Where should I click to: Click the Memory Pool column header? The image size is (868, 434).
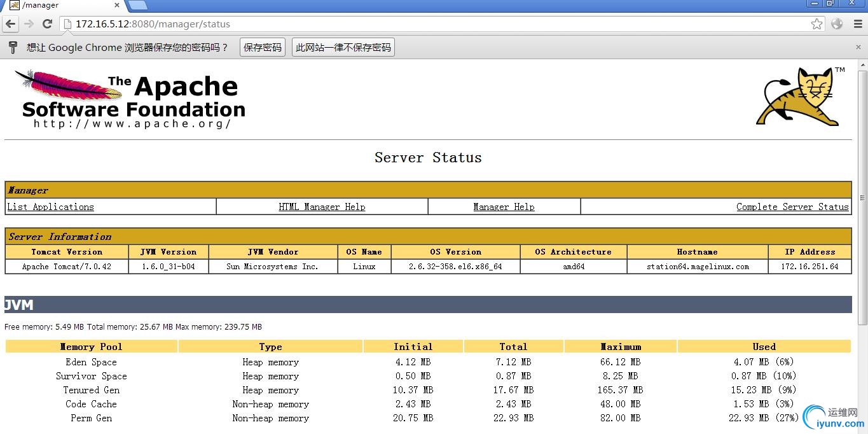(91, 347)
